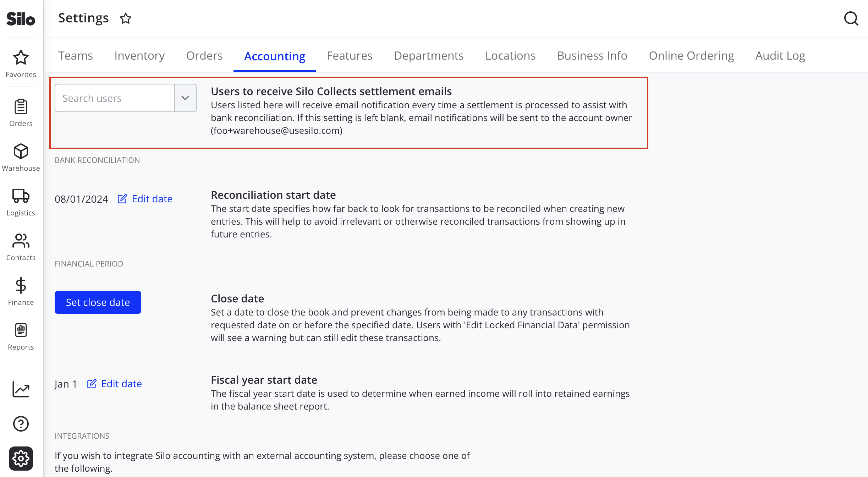This screenshot has height=477, width=868.
Task: Open the Business Info tab
Action: (592, 56)
